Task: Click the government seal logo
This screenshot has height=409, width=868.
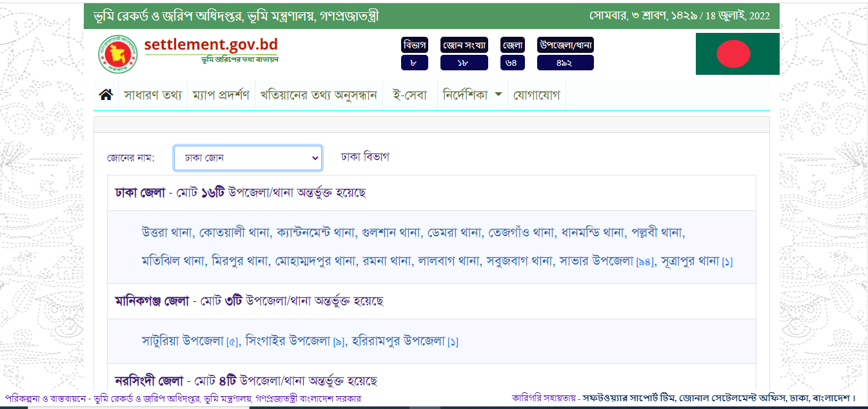Action: click(117, 54)
